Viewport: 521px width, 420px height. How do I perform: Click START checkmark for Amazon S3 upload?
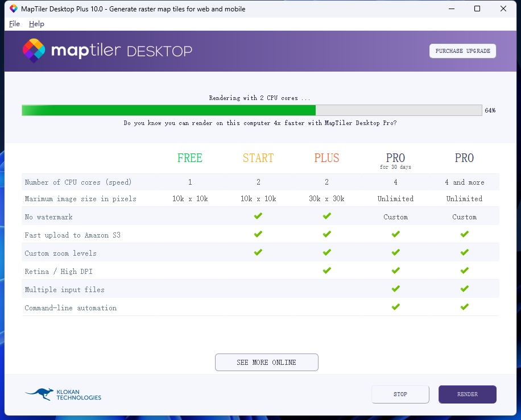[258, 234]
